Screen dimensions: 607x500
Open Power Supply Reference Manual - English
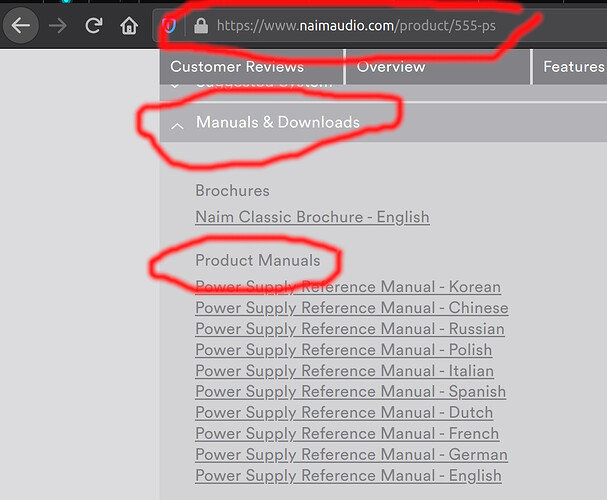tap(348, 475)
